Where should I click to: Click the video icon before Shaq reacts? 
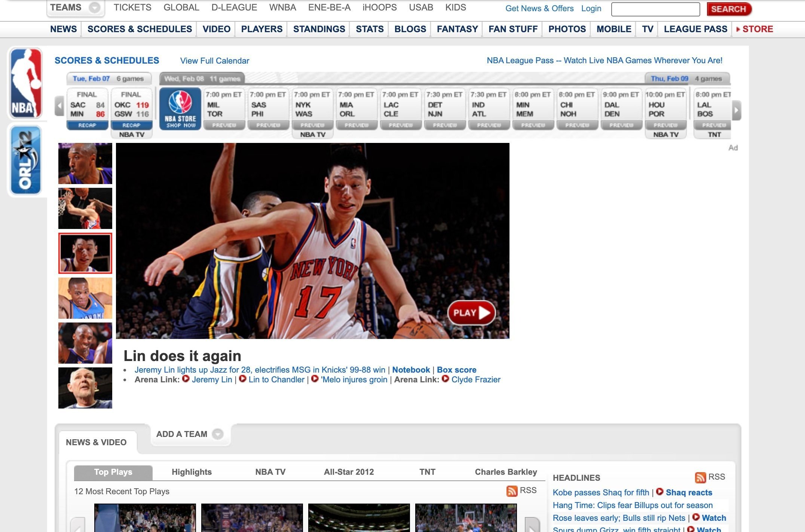(x=660, y=492)
